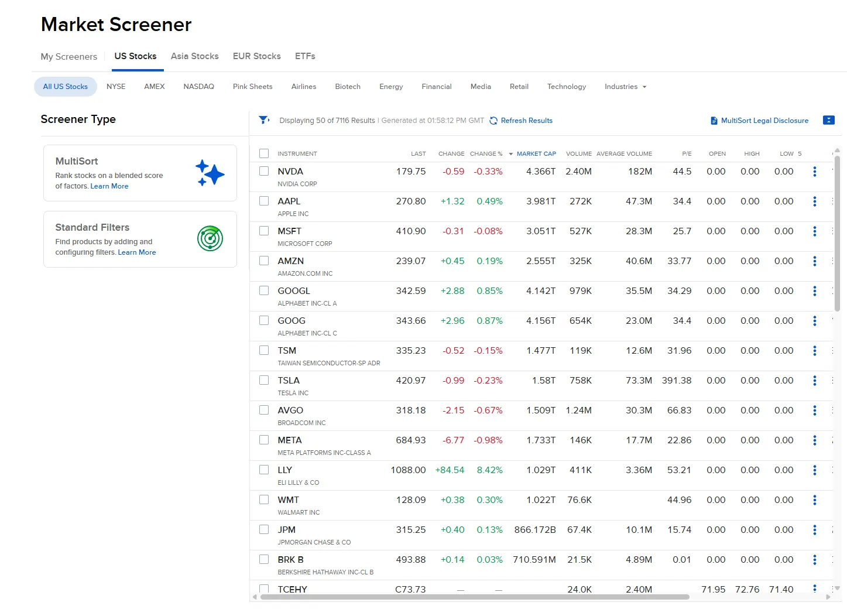Open the three-dot menu on the NVDA row

pyautogui.click(x=815, y=172)
